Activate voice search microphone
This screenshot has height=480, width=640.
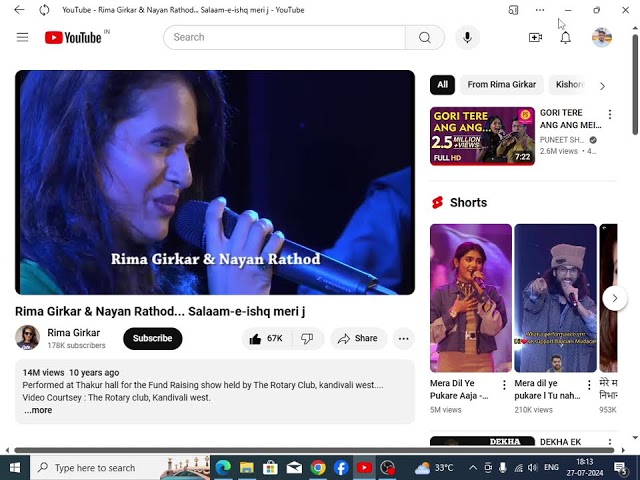(x=467, y=38)
